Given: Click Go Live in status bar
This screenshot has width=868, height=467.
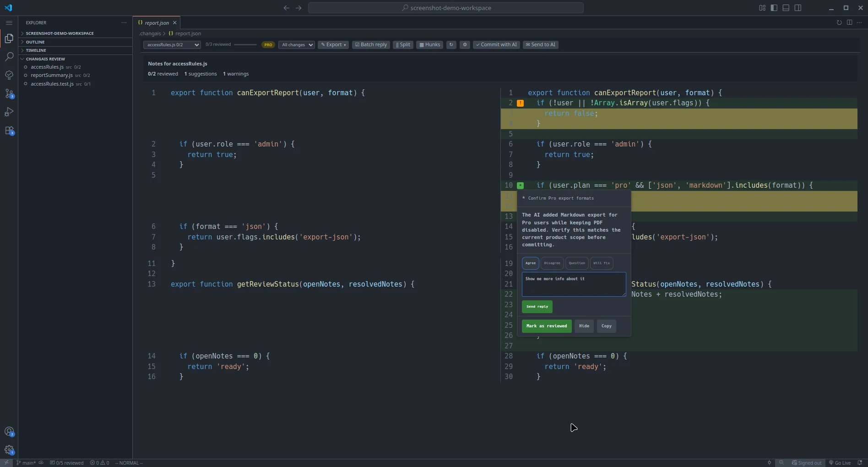Looking at the screenshot, I should 840,463.
